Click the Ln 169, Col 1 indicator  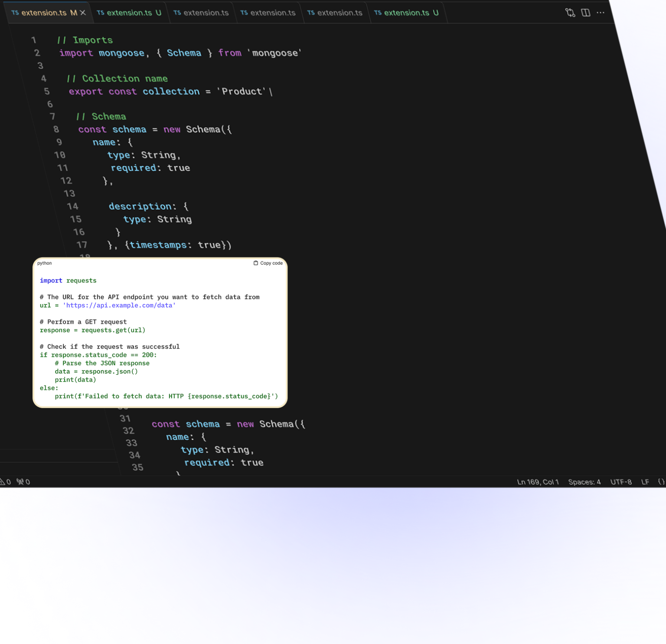coord(538,482)
